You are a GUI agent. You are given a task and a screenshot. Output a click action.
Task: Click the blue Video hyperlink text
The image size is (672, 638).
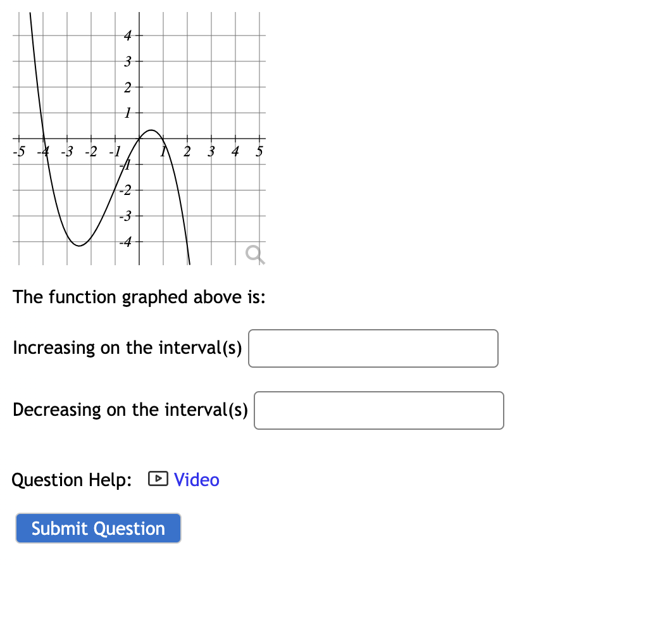196,479
